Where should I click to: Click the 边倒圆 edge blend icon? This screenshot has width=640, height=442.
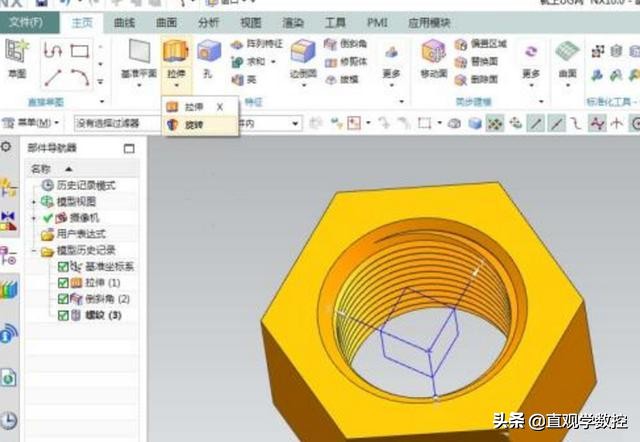303,53
